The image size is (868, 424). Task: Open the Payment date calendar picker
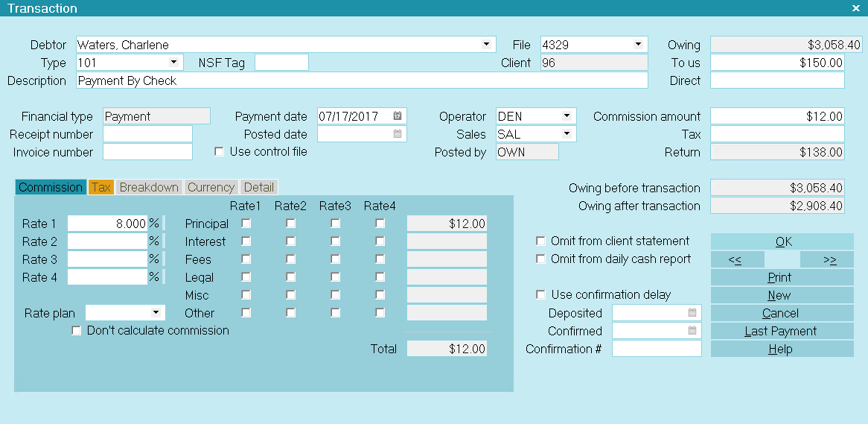(398, 116)
